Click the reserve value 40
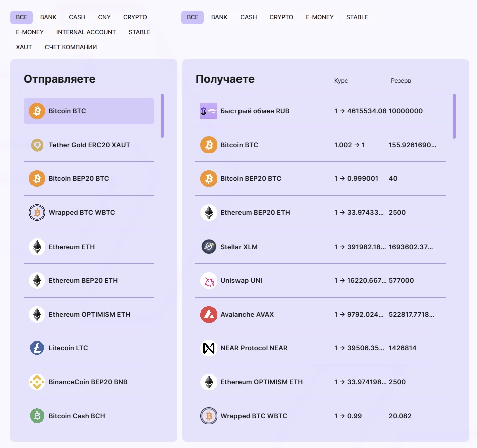 pyautogui.click(x=393, y=179)
